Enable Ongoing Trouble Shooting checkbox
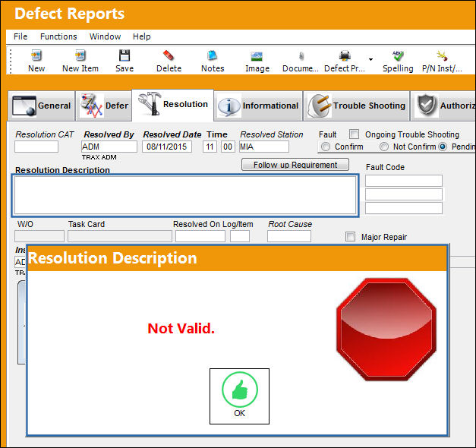 pos(354,134)
